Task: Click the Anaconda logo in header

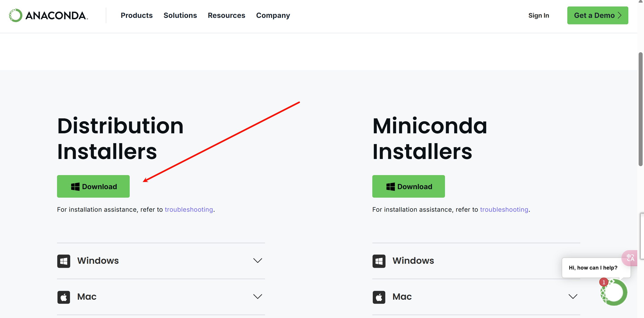Action: point(48,15)
